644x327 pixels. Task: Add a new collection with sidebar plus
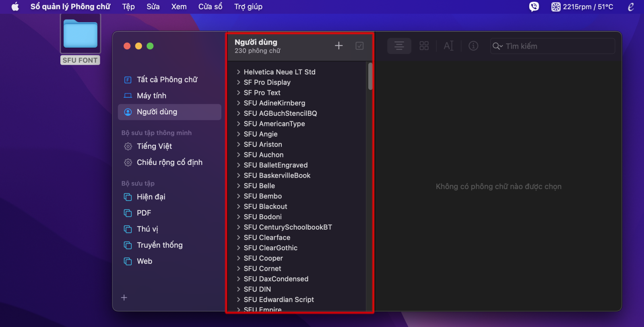coord(124,298)
